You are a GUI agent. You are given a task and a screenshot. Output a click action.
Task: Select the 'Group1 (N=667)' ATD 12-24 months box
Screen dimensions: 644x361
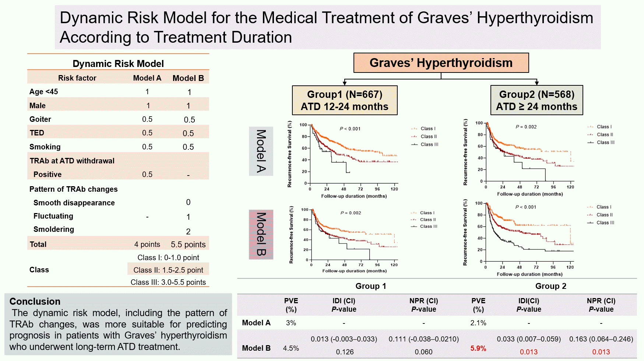tap(345, 100)
